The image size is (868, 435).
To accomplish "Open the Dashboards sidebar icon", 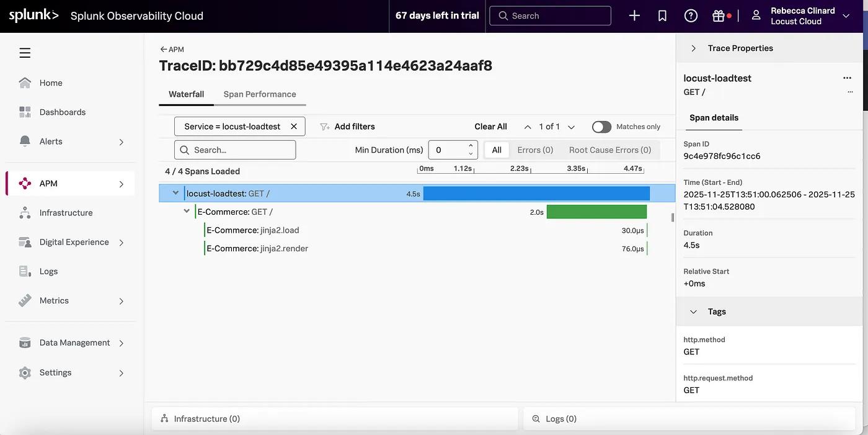I will click(x=25, y=112).
